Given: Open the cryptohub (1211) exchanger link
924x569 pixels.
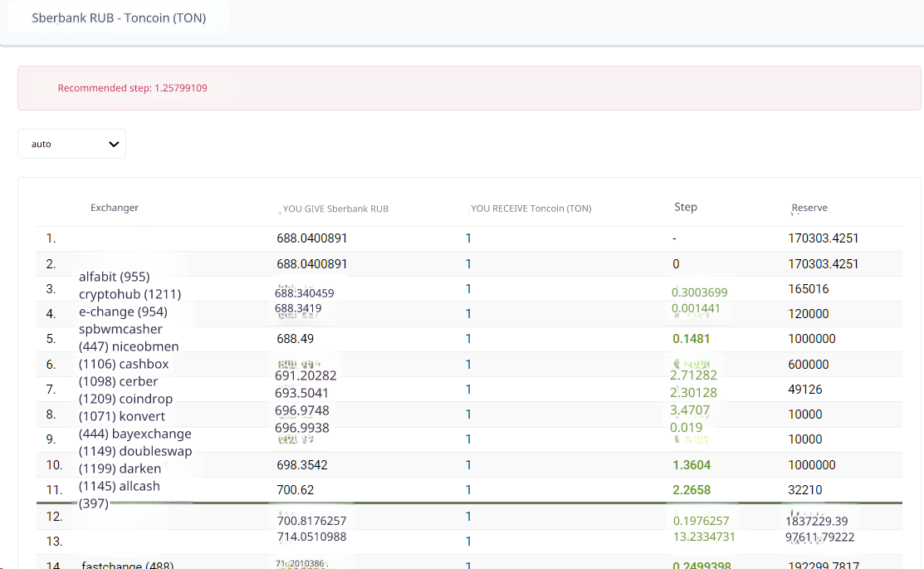Looking at the screenshot, I should (130, 294).
